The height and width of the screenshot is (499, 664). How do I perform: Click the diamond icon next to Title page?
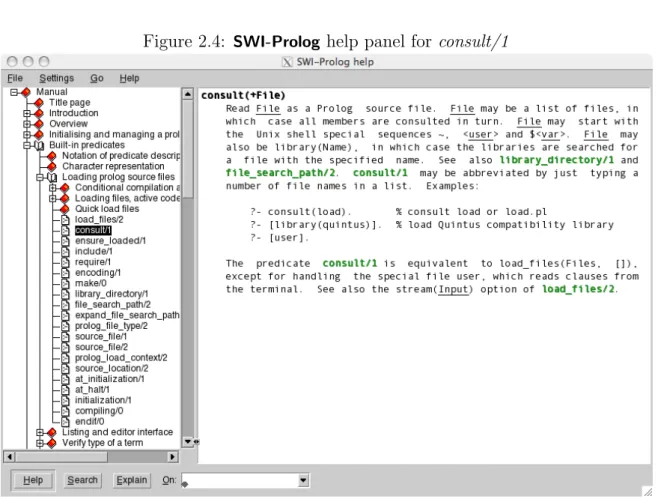point(39,103)
